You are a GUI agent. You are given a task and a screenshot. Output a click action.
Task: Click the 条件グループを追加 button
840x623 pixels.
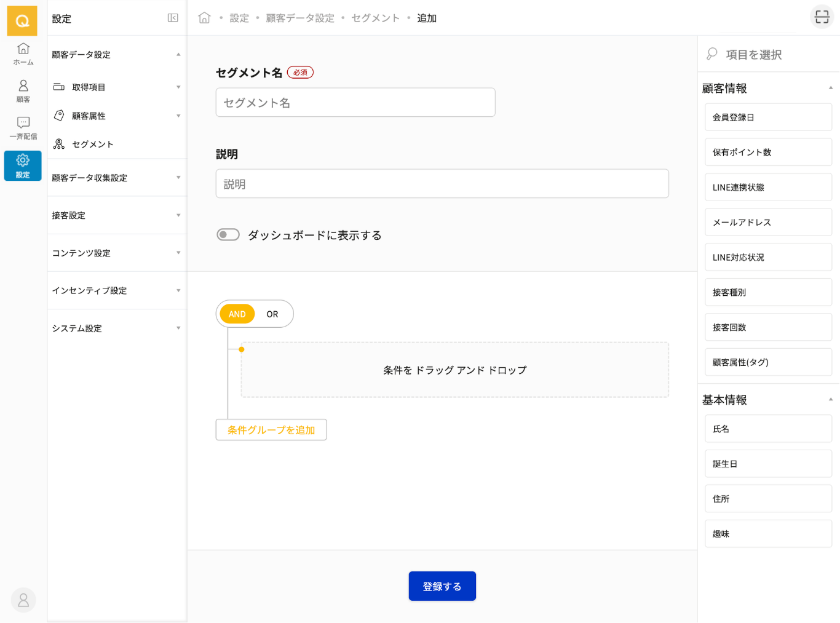click(x=271, y=430)
